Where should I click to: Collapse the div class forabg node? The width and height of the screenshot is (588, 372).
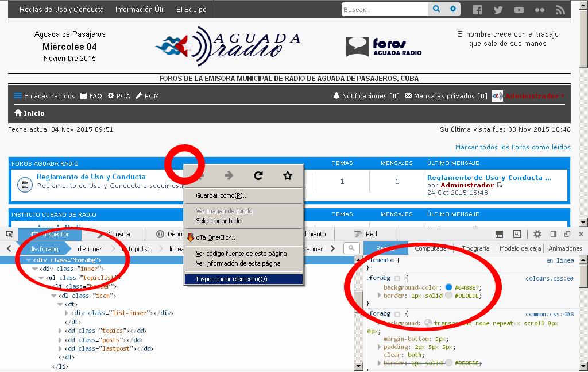[x=29, y=260]
